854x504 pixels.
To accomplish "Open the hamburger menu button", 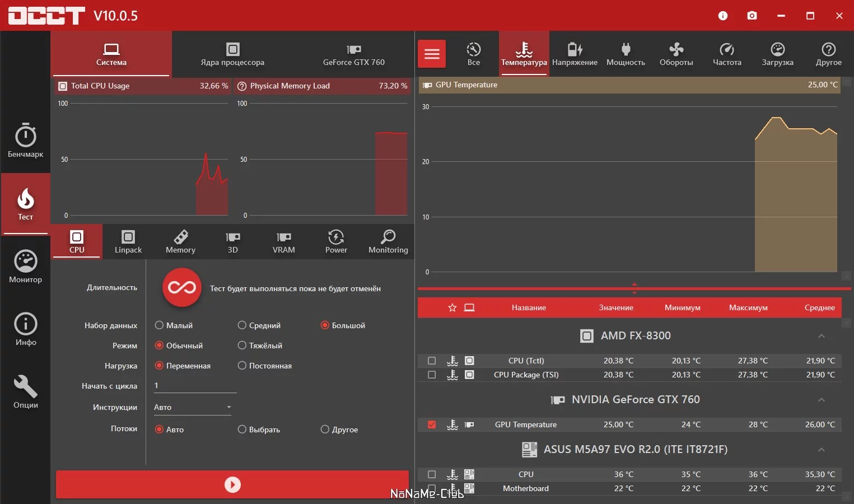I will tap(432, 54).
